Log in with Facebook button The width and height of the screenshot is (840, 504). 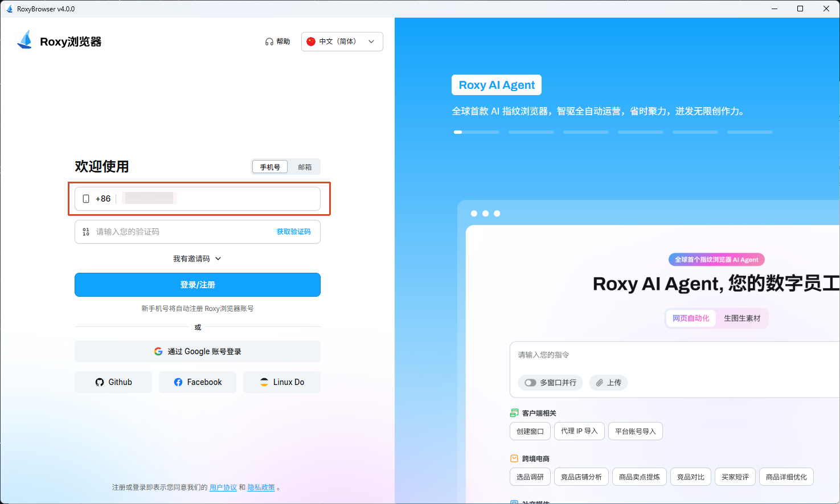point(198,382)
